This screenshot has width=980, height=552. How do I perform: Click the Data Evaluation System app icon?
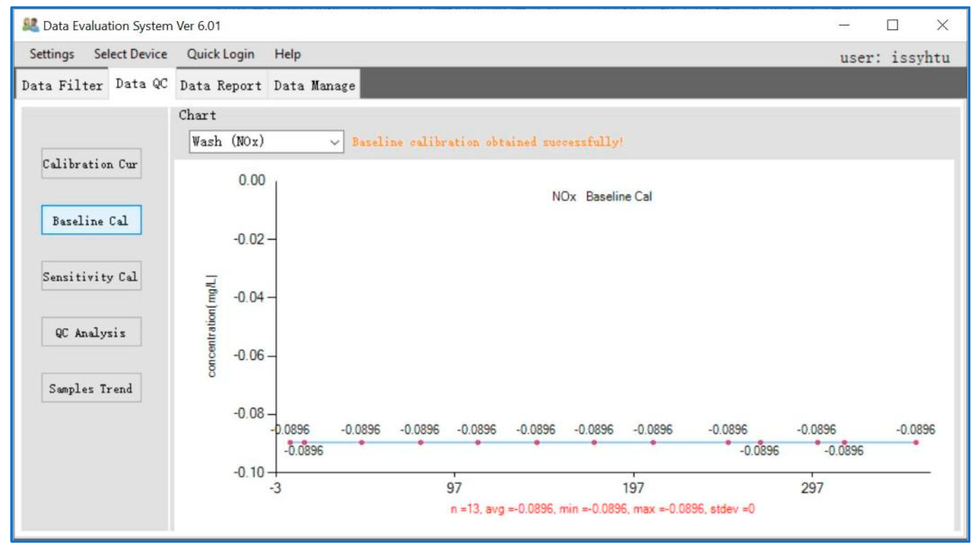click(30, 25)
